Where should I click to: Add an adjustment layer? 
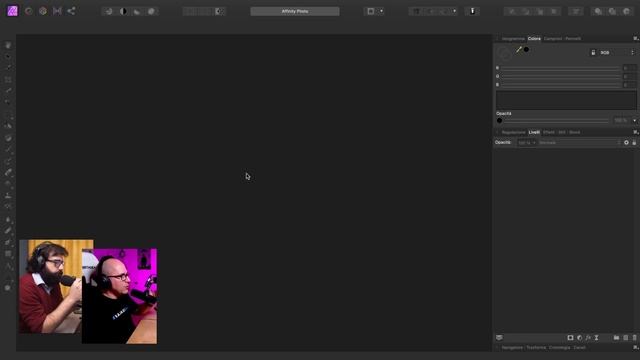click(580, 338)
